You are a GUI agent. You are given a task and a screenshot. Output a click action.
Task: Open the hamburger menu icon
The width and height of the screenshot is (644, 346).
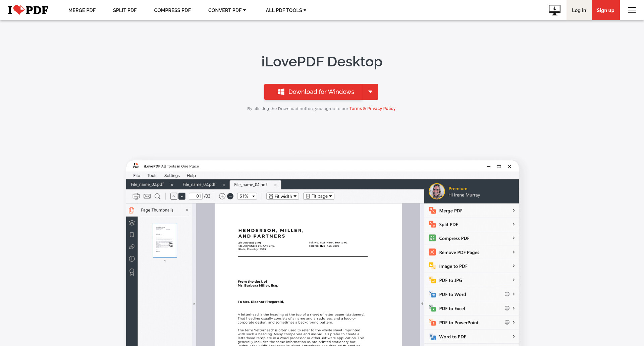point(632,10)
